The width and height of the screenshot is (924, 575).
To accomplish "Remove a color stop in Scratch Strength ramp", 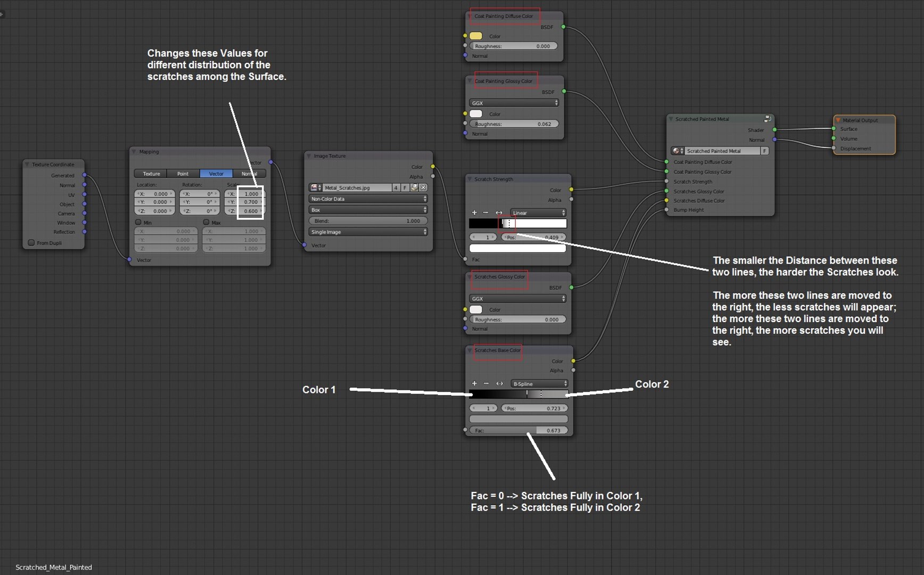I will pos(485,212).
